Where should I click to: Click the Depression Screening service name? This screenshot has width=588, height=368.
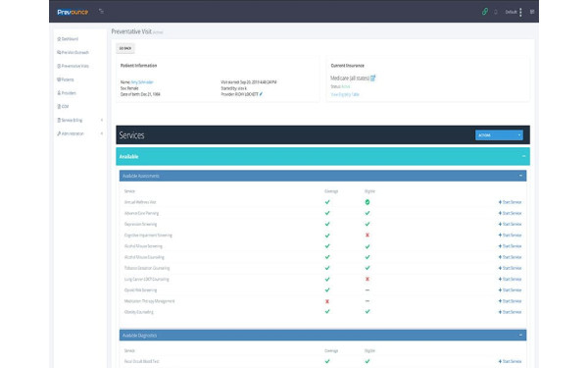[140, 224]
